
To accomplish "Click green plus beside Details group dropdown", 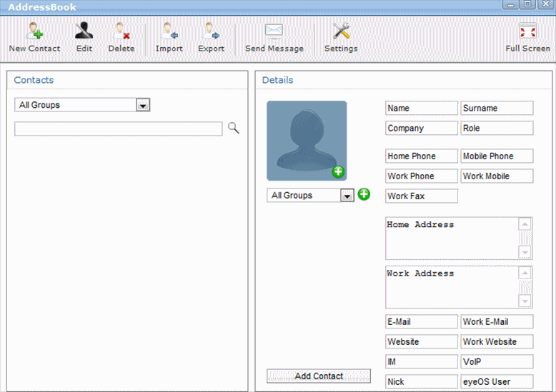I will click(x=364, y=194).
